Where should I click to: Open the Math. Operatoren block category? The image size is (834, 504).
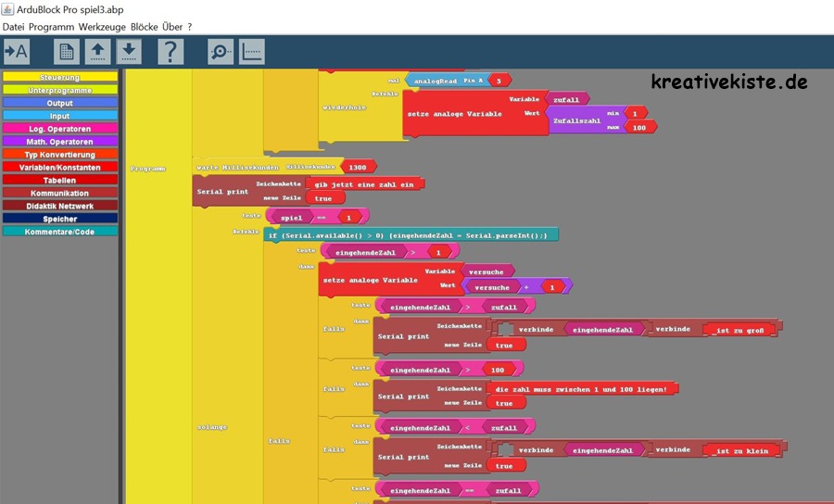click(59, 142)
